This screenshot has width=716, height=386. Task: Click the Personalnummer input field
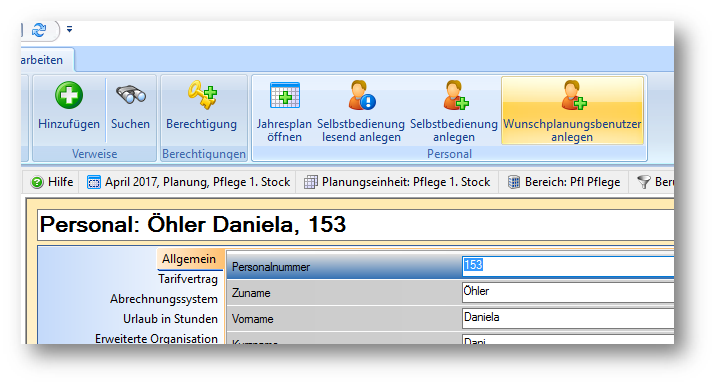coord(568,266)
